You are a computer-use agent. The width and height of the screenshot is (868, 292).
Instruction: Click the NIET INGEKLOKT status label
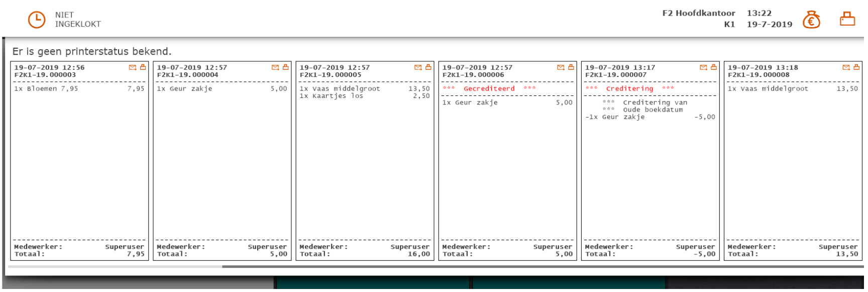point(78,20)
